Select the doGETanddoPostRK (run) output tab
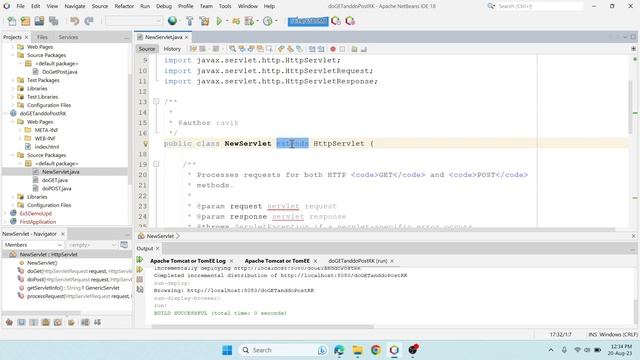Screen dimensions: 640x360 (358, 261)
